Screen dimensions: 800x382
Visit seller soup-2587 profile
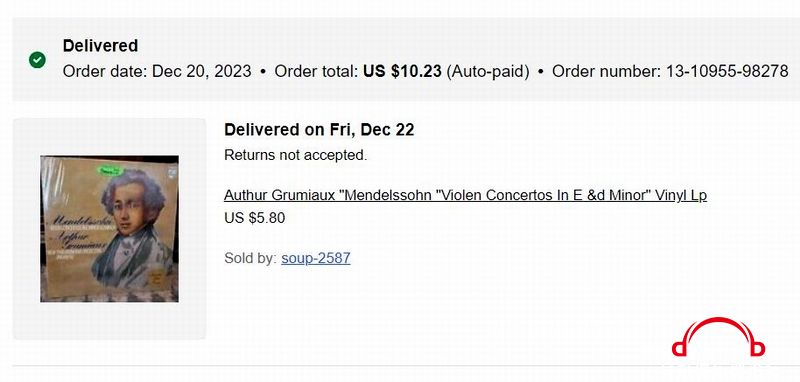[316, 258]
